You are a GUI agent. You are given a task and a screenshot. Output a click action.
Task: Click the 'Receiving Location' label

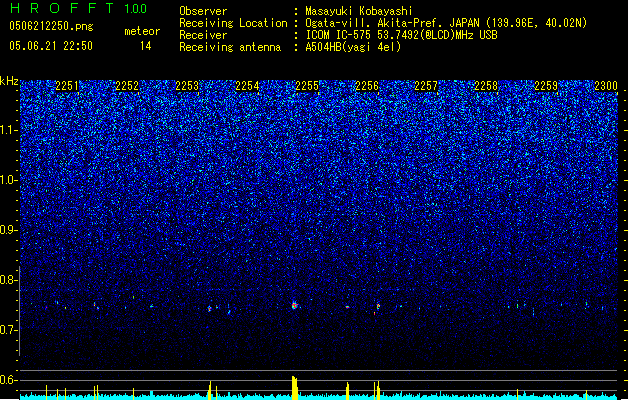[233, 23]
